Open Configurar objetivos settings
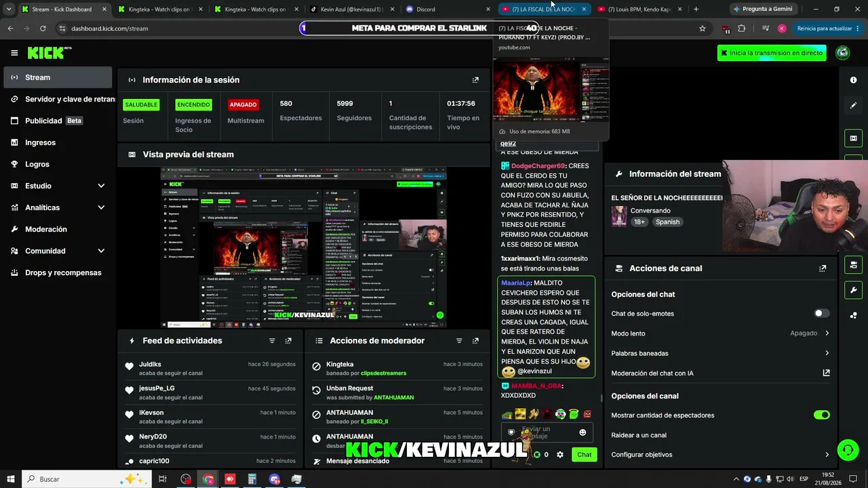This screenshot has height=488, width=868. 720,455
